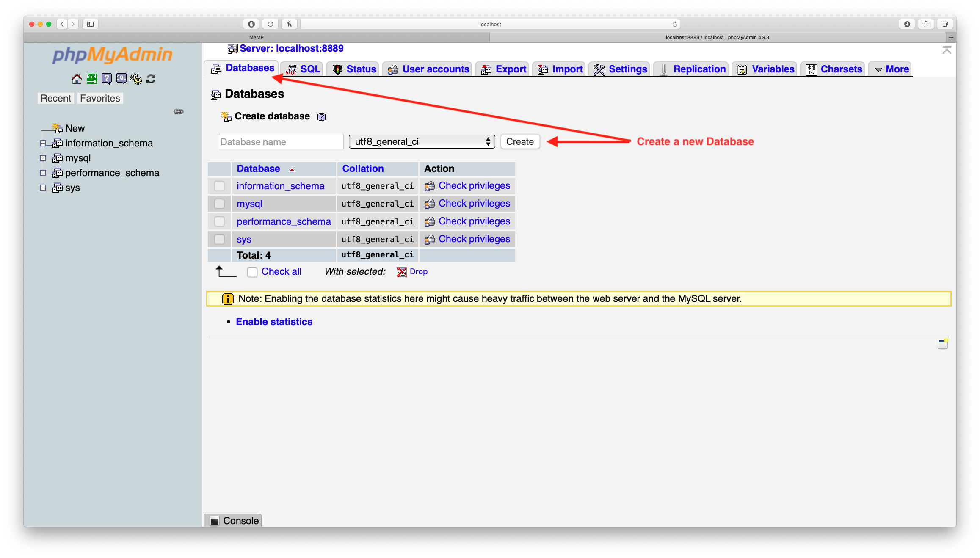Image resolution: width=980 pixels, height=558 pixels.
Task: Click browser back navigation arrow
Action: point(62,24)
